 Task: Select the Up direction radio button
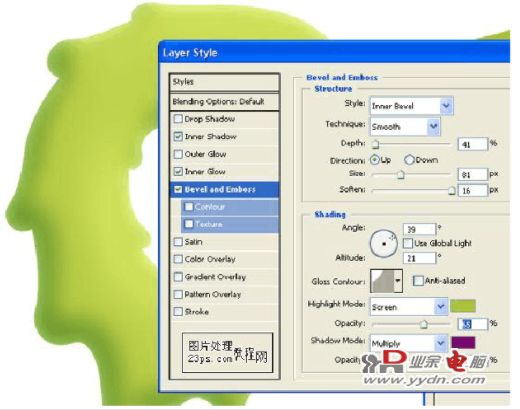[375, 160]
